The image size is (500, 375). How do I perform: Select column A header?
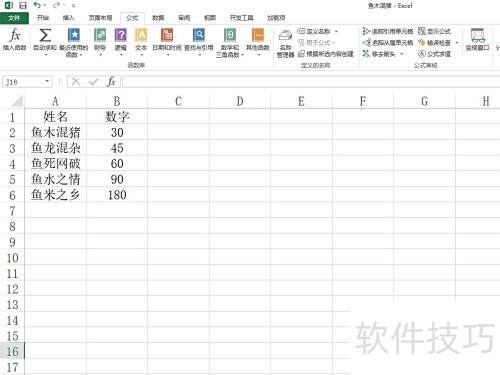55,101
